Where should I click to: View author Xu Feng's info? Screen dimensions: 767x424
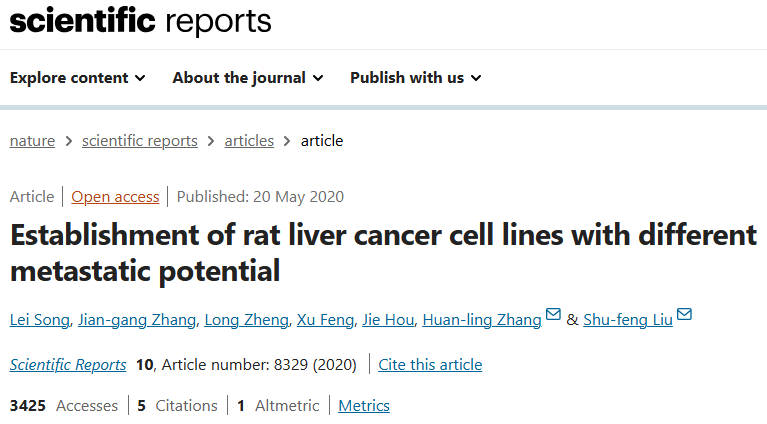(x=325, y=320)
